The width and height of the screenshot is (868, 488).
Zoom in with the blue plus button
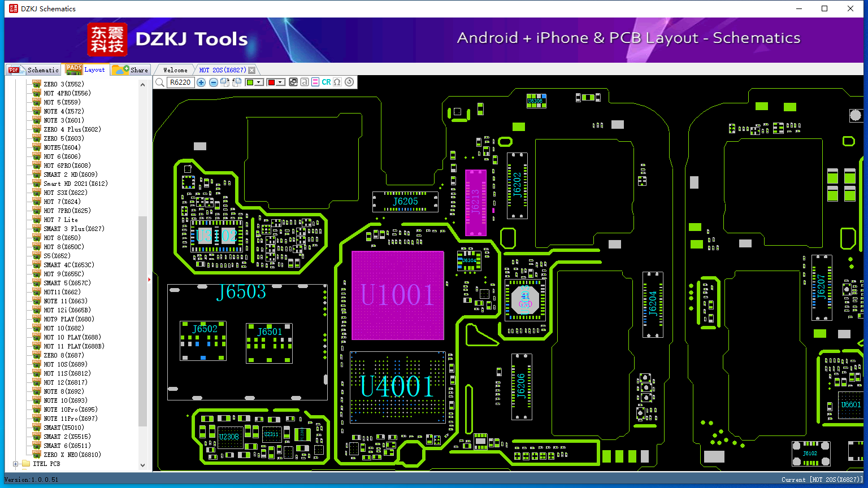(x=201, y=82)
